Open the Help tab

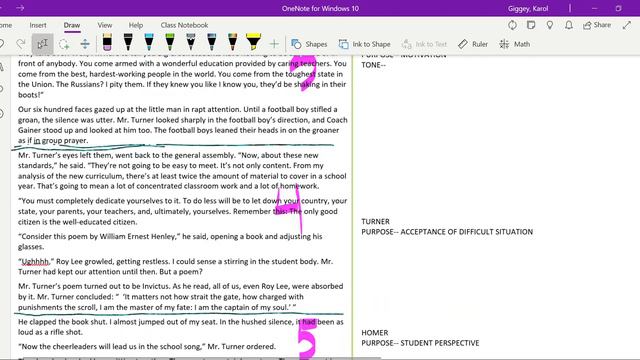[x=136, y=25]
